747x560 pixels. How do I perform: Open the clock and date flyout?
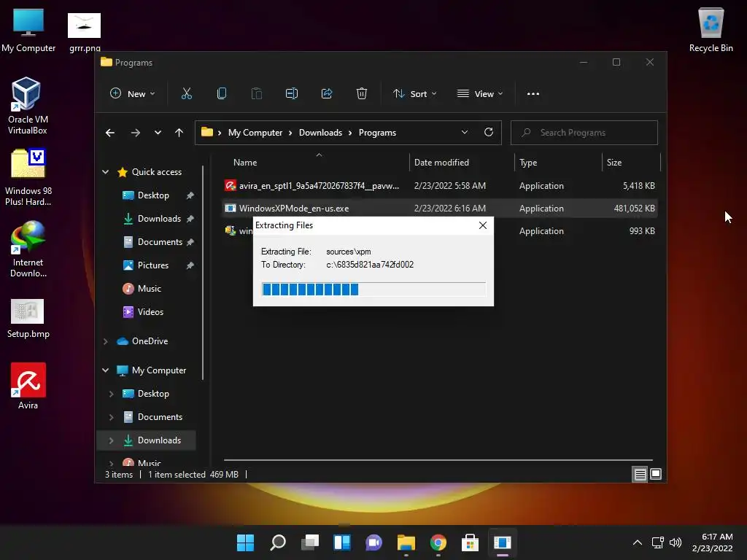coord(712,542)
